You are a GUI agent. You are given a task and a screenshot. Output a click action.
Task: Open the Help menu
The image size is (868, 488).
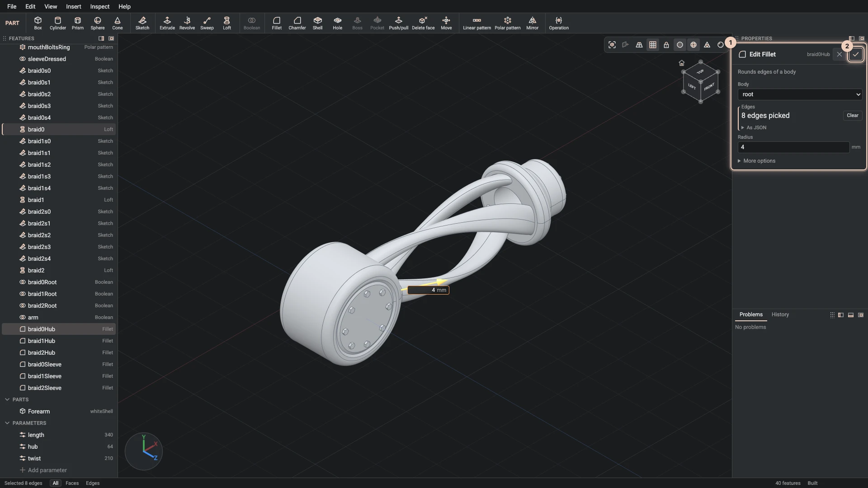coord(124,6)
